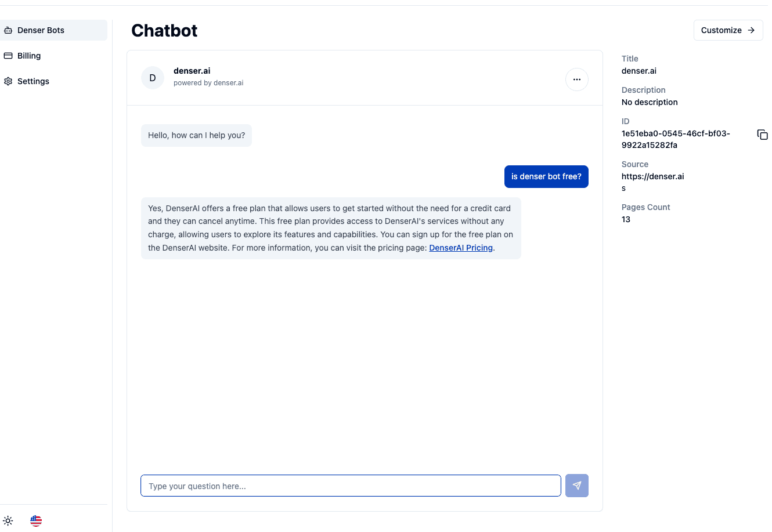
Task: Click the 'is denser bot free?' message bubble
Action: [546, 176]
